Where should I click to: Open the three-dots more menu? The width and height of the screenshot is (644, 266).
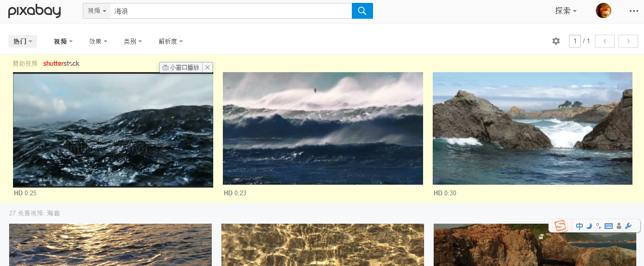click(634, 11)
